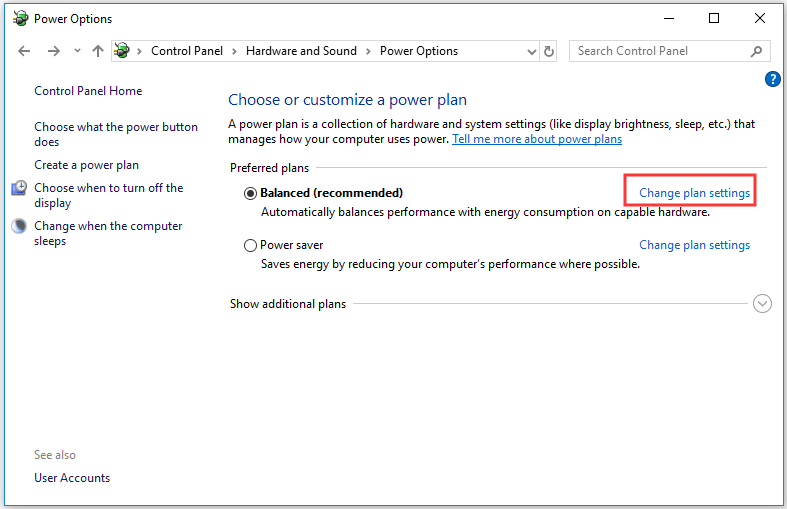
Task: Click the 'Show additional plans' label
Action: point(288,304)
